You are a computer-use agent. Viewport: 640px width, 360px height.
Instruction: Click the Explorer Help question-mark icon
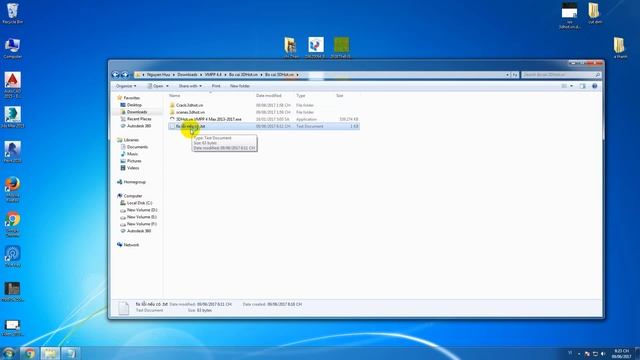click(595, 86)
